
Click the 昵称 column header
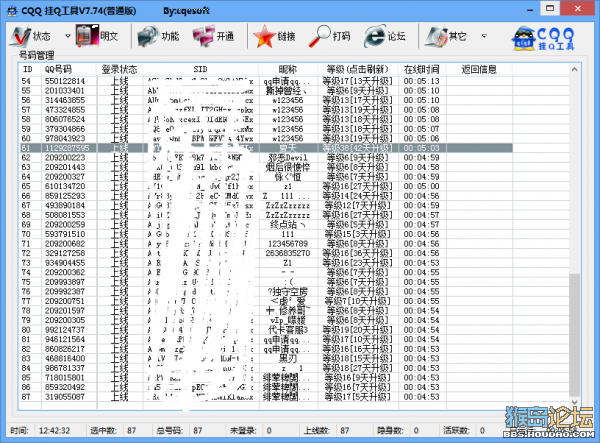288,69
